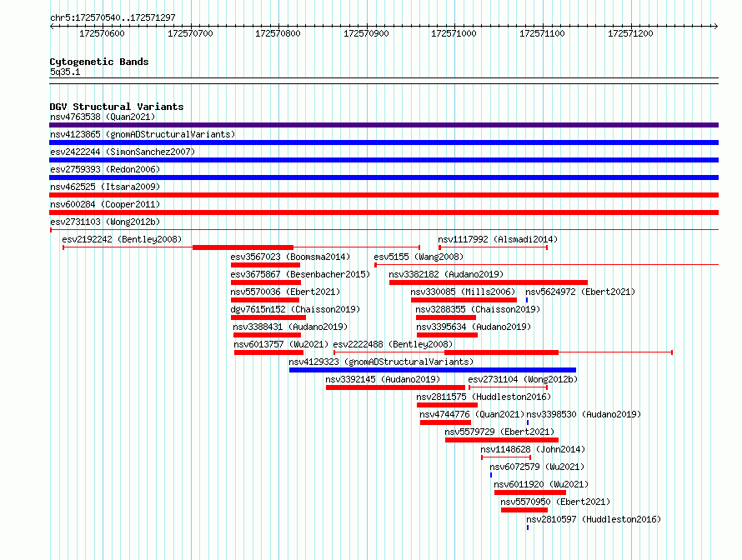Click the esv5155 (Wang2008) label

click(419, 257)
